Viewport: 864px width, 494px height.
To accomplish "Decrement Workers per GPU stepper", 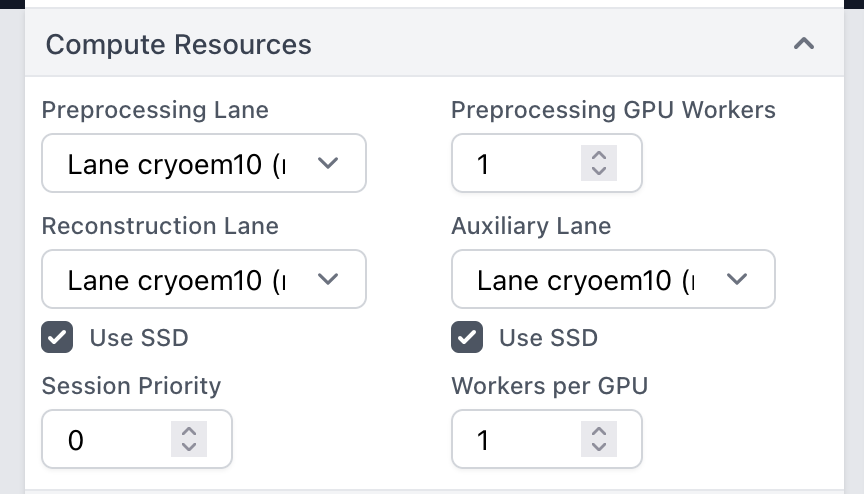I will (x=598, y=448).
